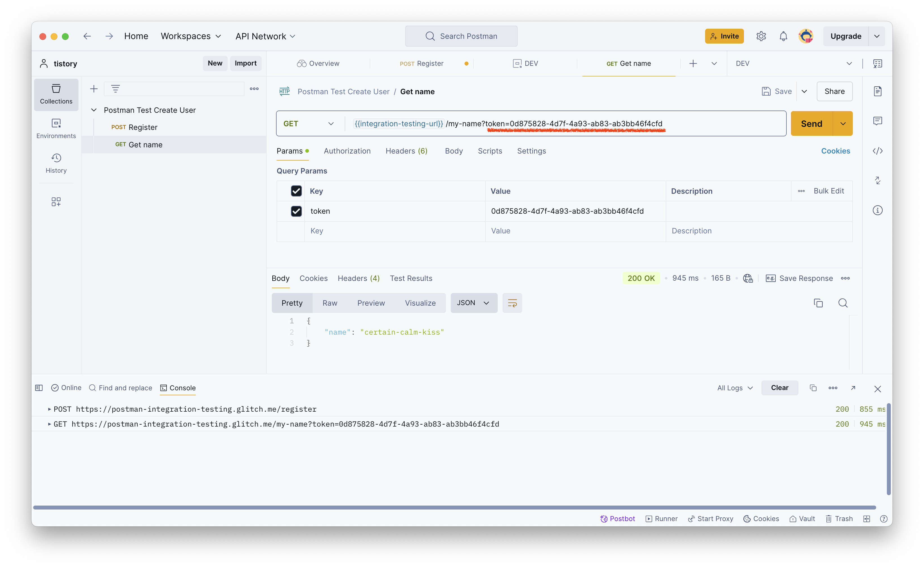The image size is (924, 568).
Task: Click the Clear console button
Action: 779,388
